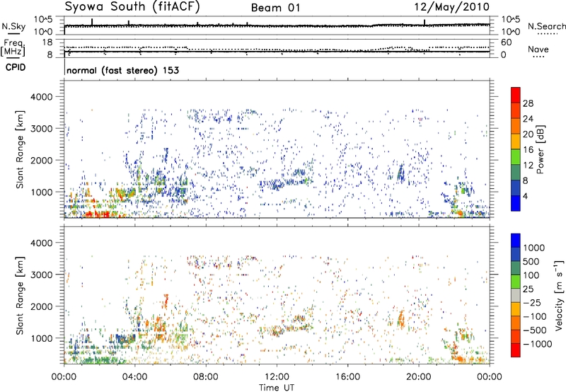Click the "08:00" time tick label

[206, 377]
